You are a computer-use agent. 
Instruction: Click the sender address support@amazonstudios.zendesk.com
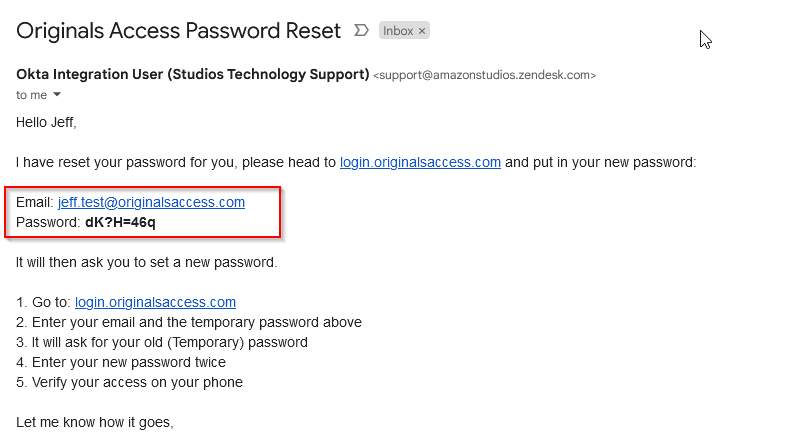tap(485, 75)
